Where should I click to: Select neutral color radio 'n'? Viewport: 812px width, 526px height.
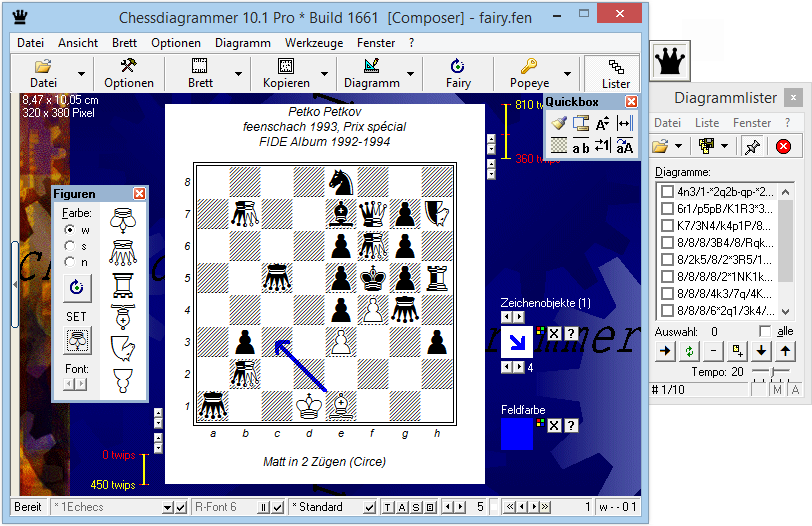click(x=69, y=262)
